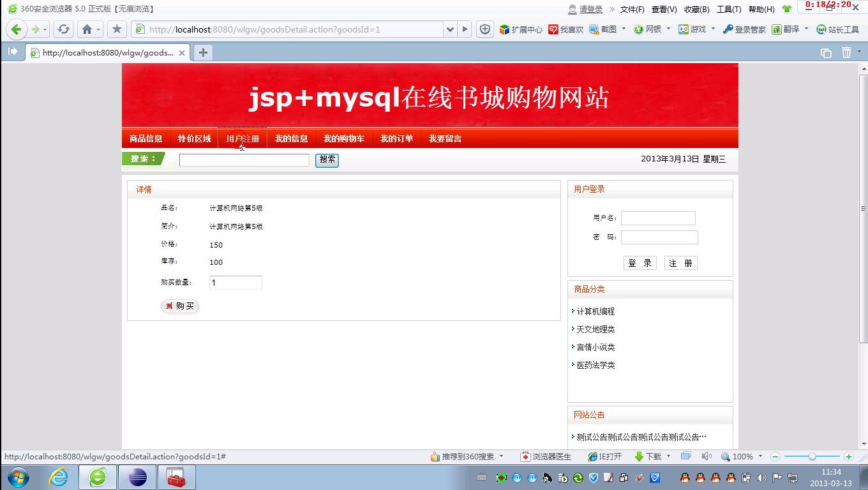Click the 搜索 search button
The width and height of the screenshot is (868, 490).
(327, 160)
